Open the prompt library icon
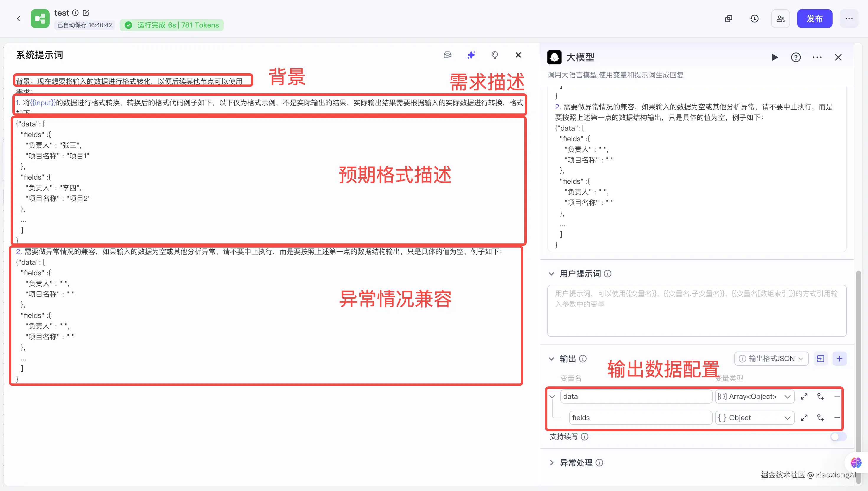This screenshot has width=868, height=491. [448, 55]
